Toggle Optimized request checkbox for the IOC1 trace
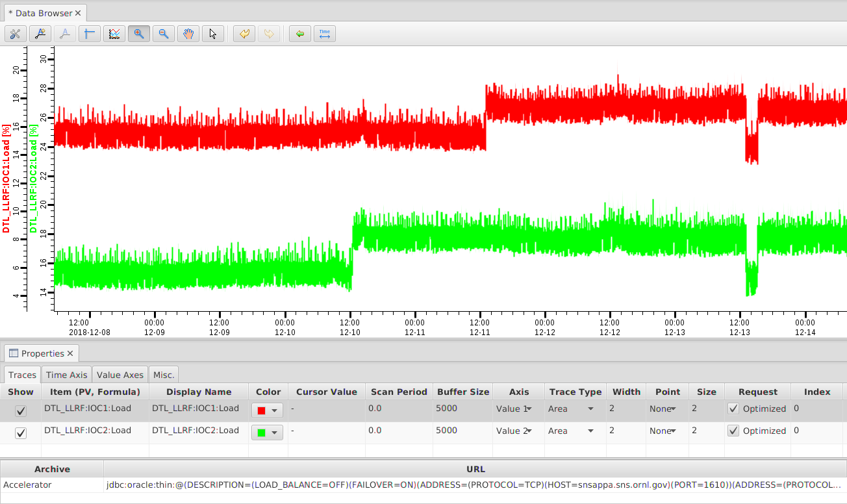This screenshot has height=504, width=847. coord(733,409)
